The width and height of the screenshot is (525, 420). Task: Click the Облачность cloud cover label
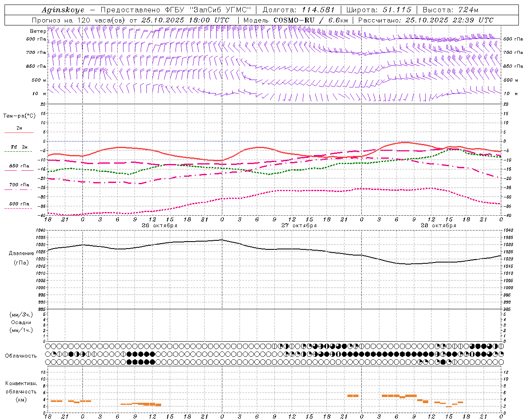tap(21, 356)
